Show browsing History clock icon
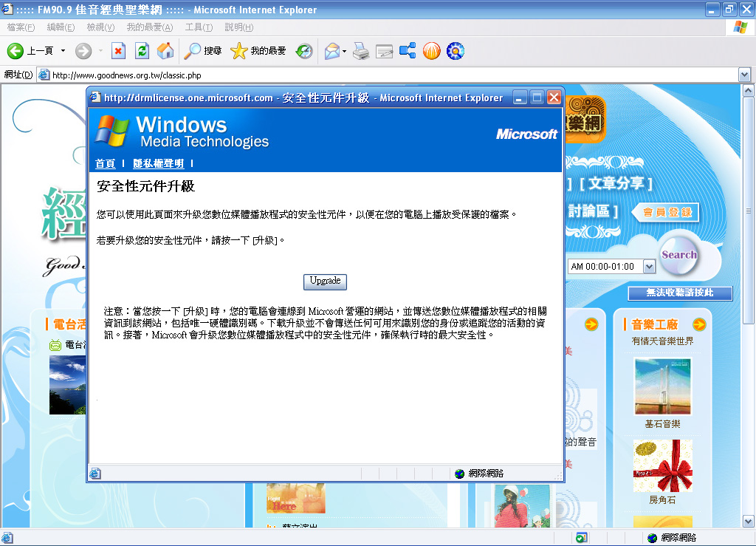Viewport: 756px width, 546px height. (x=304, y=51)
